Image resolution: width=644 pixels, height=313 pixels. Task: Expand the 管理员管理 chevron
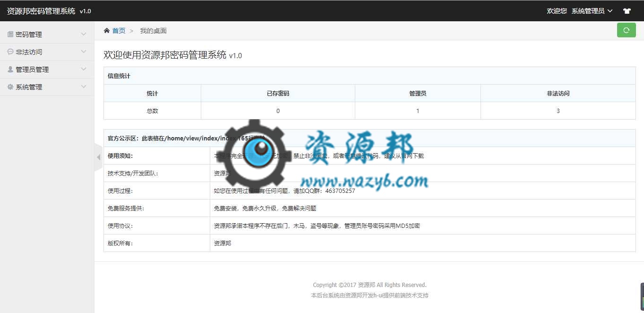pos(84,70)
